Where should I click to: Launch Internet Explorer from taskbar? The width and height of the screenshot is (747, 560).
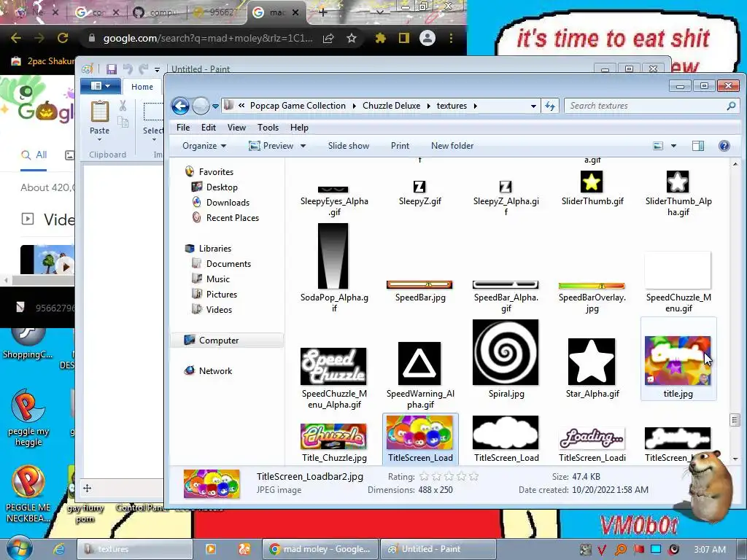[59, 549]
